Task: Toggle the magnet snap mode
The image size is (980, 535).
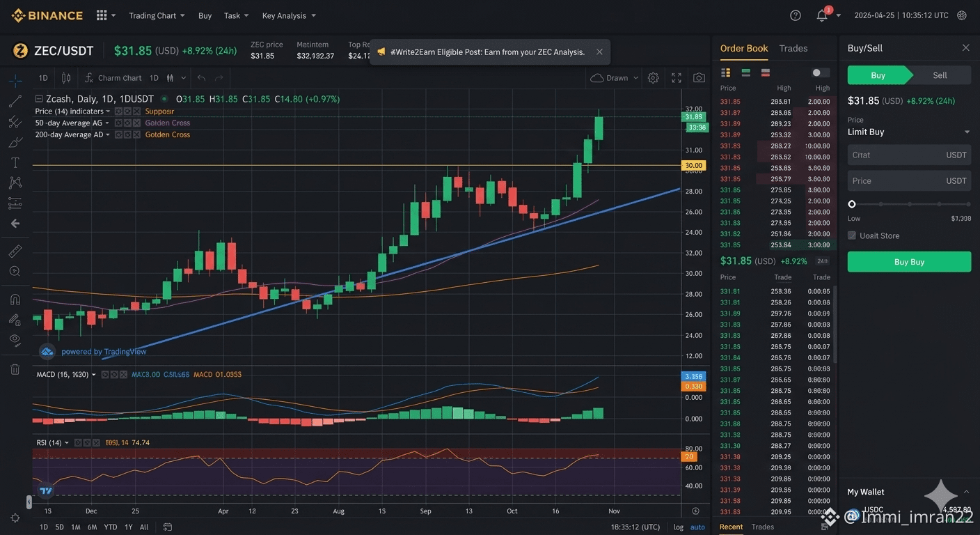Action: [15, 300]
